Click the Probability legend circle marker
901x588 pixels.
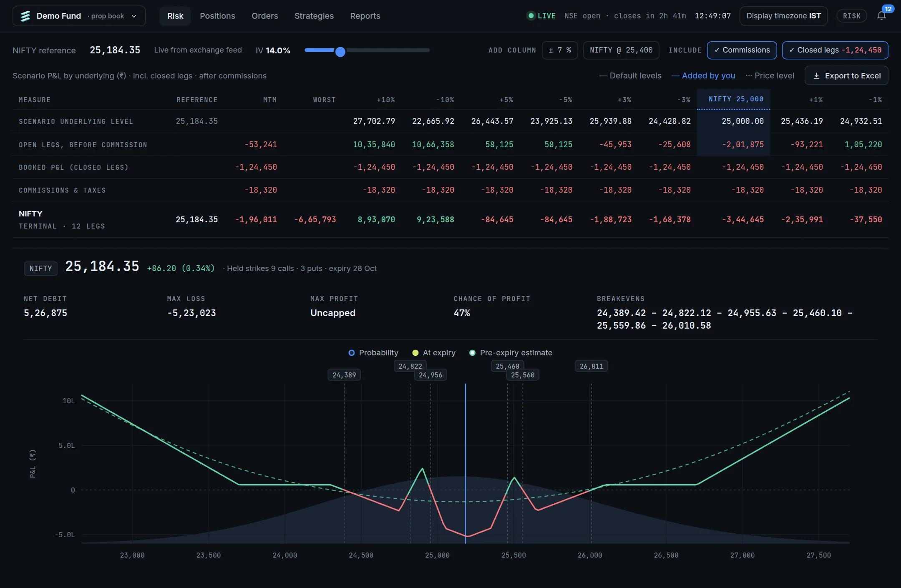[x=352, y=353]
